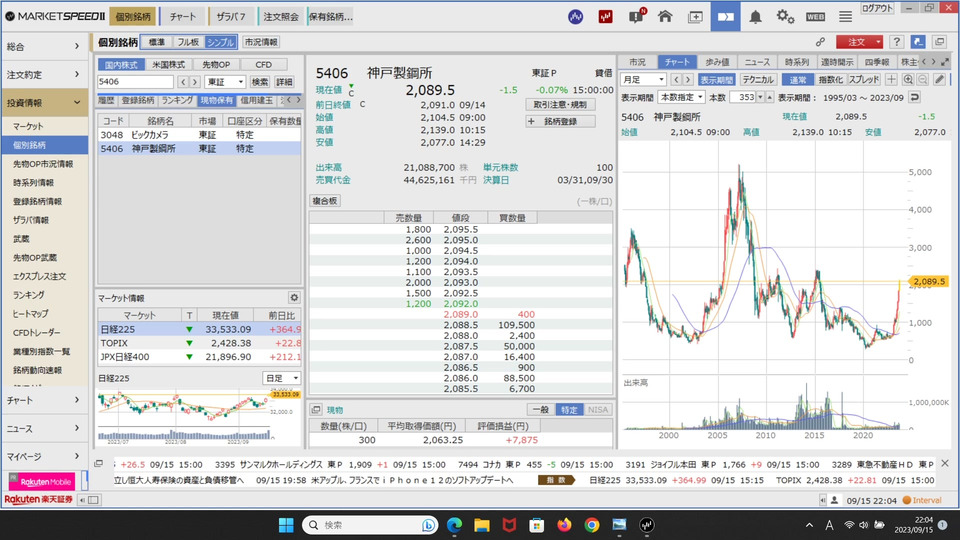Screen dimensions: 960x540
Task: Click the duplicate window icon beside help
Action: click(x=939, y=42)
